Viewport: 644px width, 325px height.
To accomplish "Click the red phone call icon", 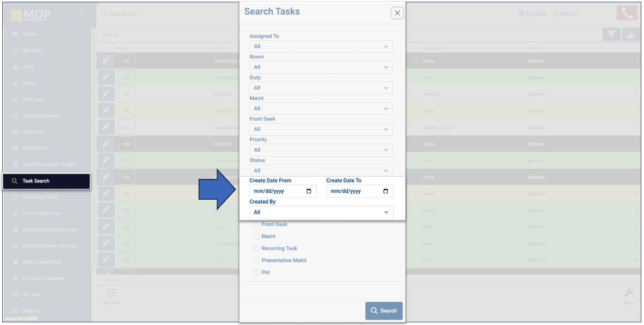I will tap(627, 14).
